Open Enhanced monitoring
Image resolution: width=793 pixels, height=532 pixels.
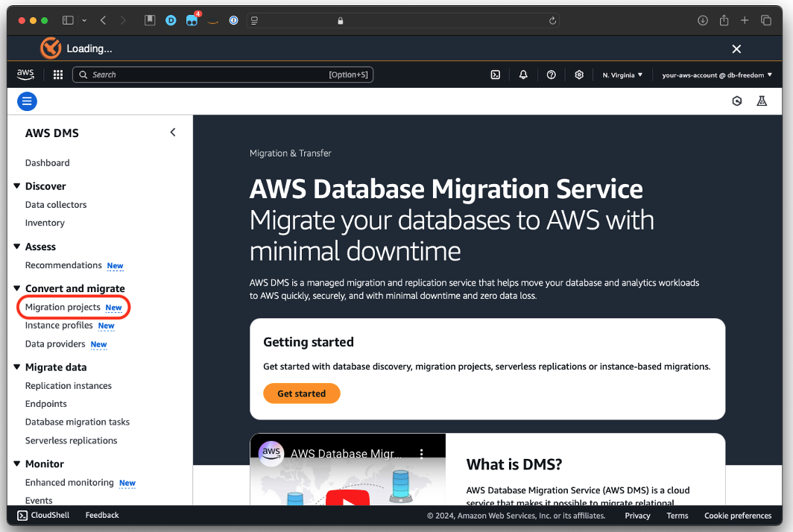[69, 482]
